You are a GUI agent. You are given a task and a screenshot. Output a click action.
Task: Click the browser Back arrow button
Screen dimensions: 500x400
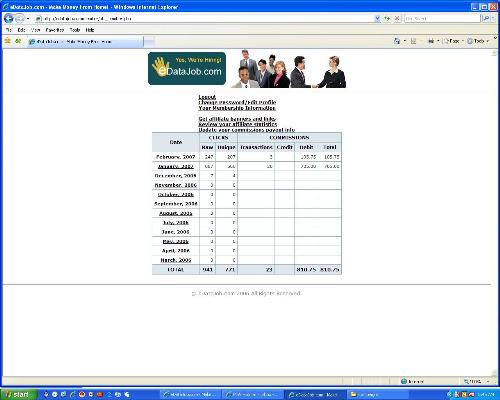pos(9,18)
